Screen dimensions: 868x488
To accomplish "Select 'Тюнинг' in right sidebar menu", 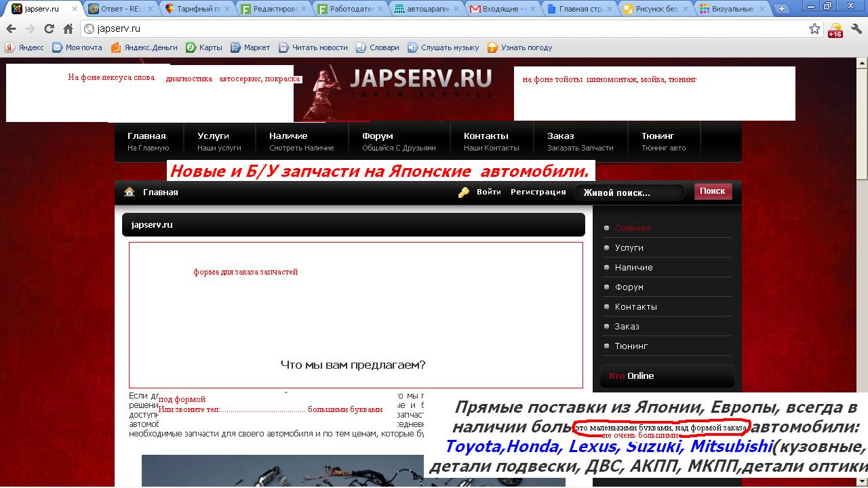I will point(631,346).
